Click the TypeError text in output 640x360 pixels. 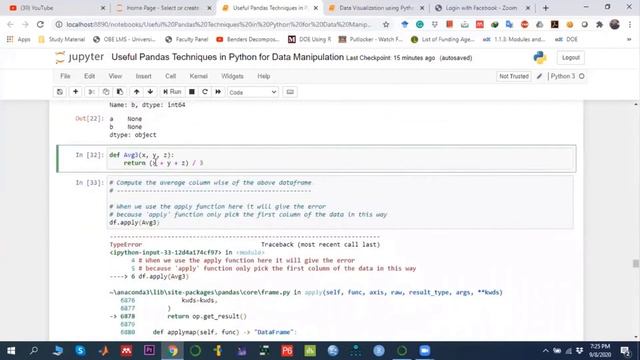pos(126,244)
